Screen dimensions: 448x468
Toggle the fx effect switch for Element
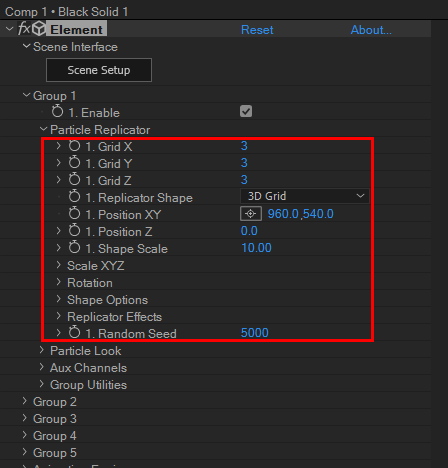point(24,28)
